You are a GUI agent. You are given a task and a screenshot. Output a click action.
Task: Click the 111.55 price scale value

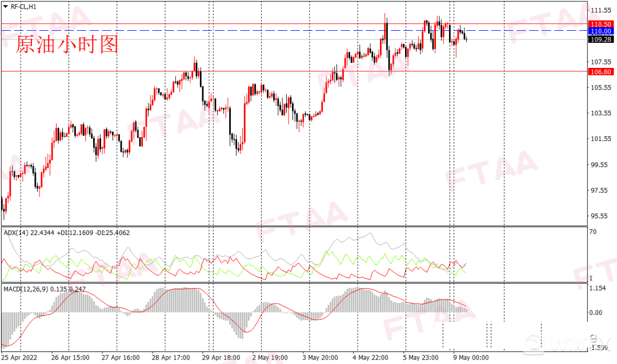[x=601, y=11]
